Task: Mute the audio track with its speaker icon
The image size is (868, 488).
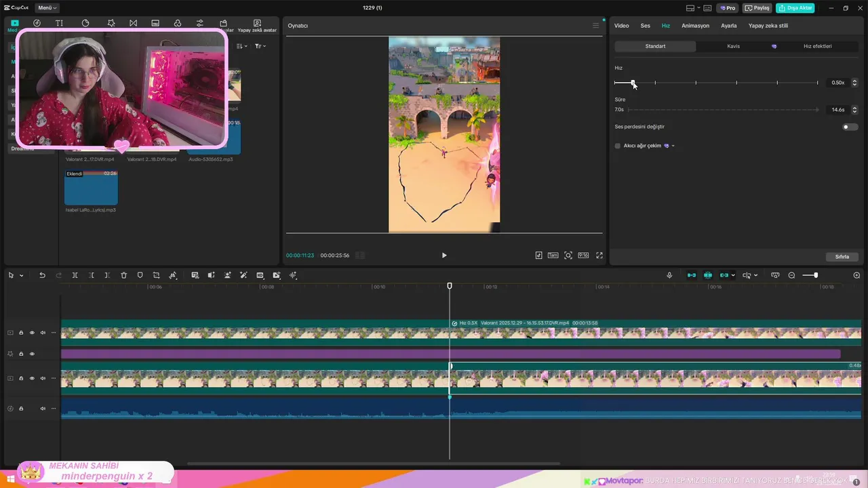Action: 43,409
